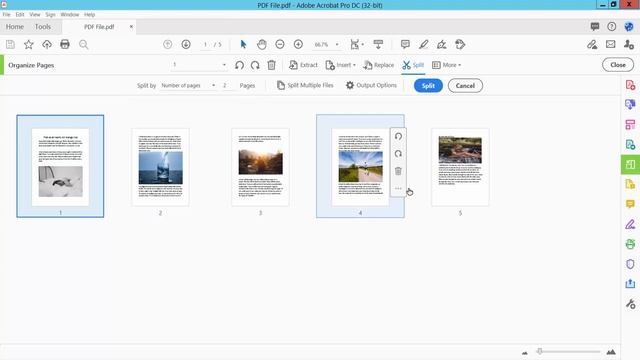Click the blue Split button
640x360 pixels.
click(x=428, y=86)
